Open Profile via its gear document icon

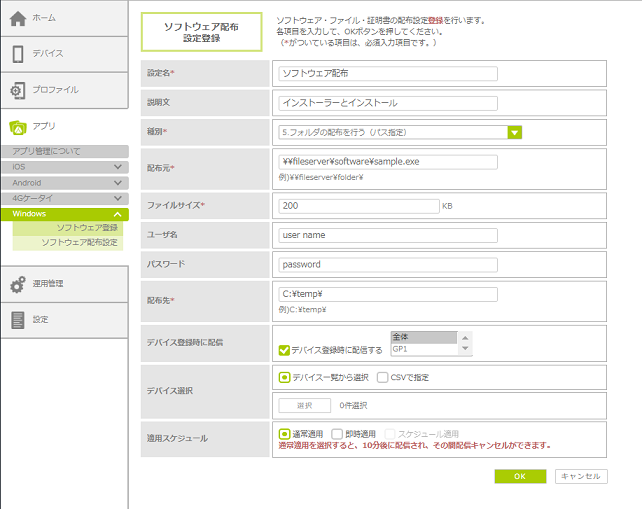click(x=18, y=90)
